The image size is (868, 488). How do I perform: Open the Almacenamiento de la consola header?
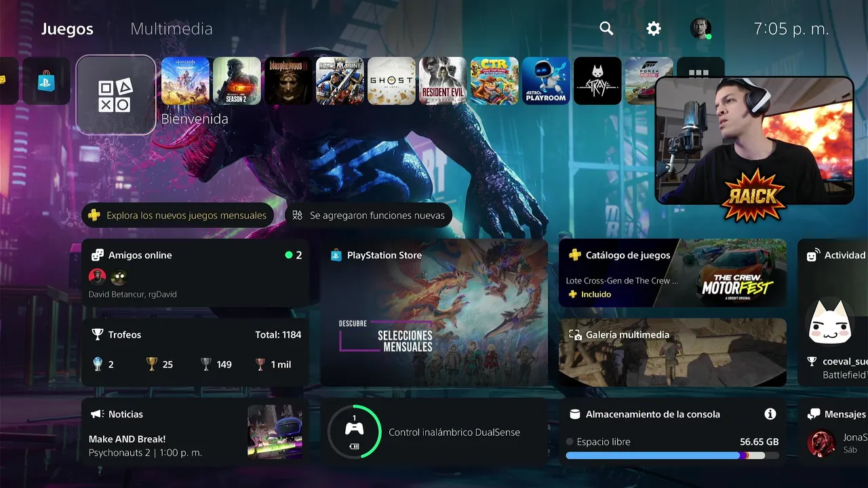(644, 414)
